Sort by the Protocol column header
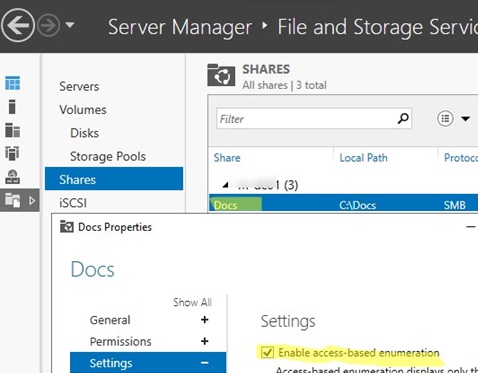 pyautogui.click(x=461, y=158)
